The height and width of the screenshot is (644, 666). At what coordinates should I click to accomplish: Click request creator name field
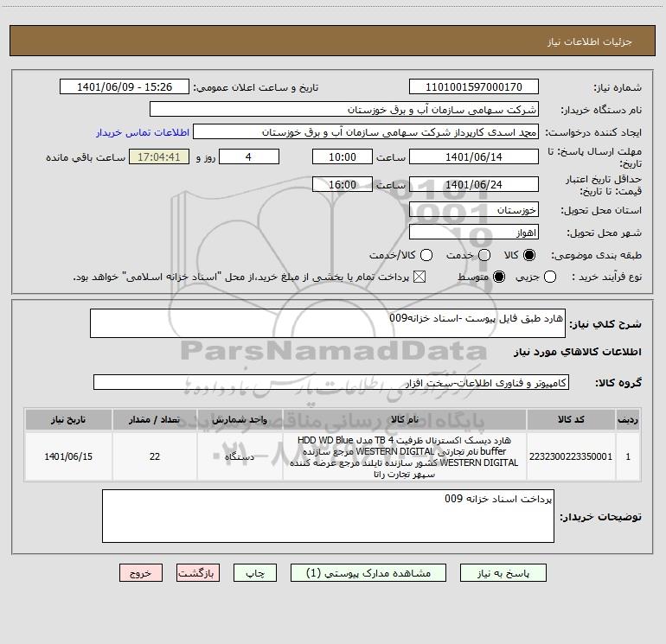coord(366,132)
